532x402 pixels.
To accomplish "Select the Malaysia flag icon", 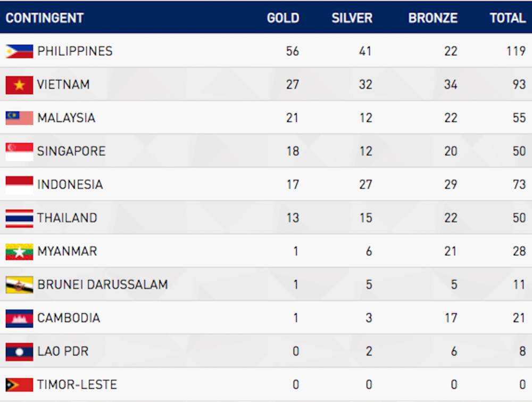I will pyautogui.click(x=19, y=118).
